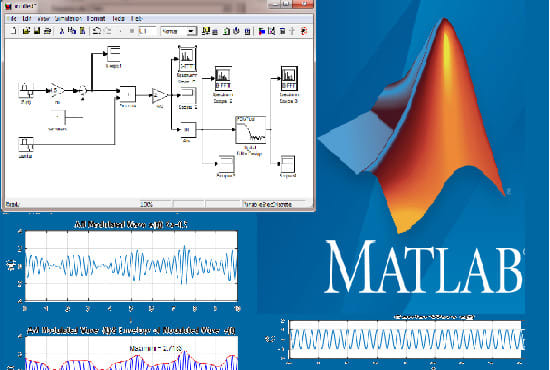Start the debugger with the rightmost toolbar icon
The image size is (550, 370).
pos(304,31)
